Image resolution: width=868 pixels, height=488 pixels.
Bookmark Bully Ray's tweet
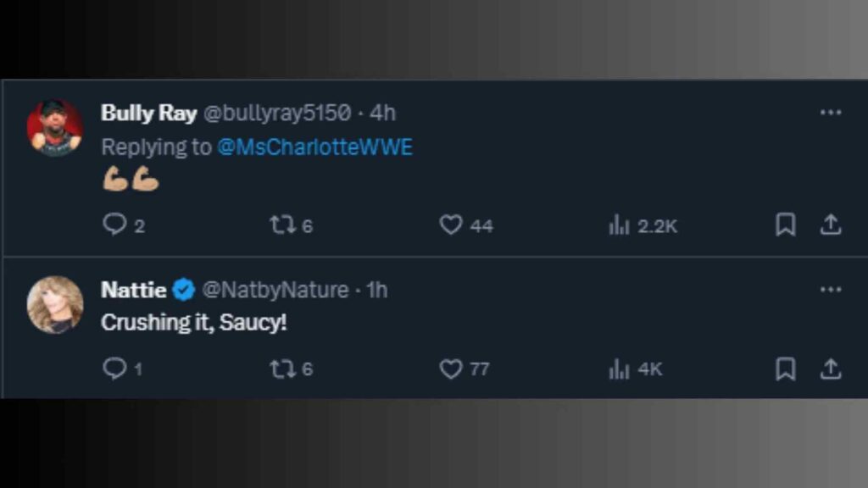[786, 225]
